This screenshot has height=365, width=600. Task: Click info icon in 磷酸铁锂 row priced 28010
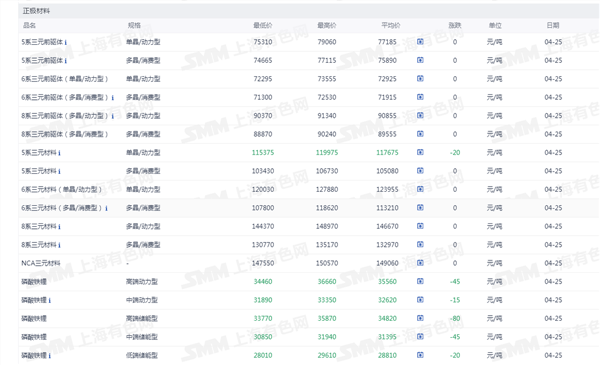click(x=50, y=356)
